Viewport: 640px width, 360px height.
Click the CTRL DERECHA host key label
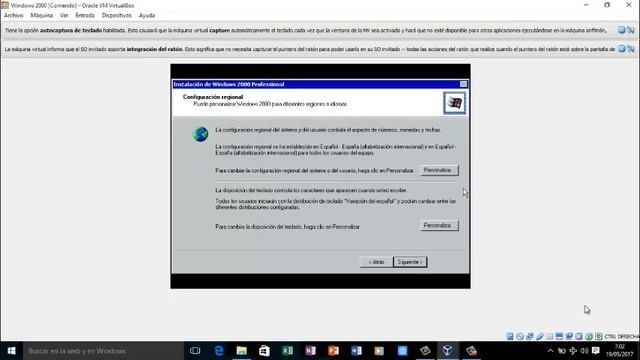click(x=622, y=336)
